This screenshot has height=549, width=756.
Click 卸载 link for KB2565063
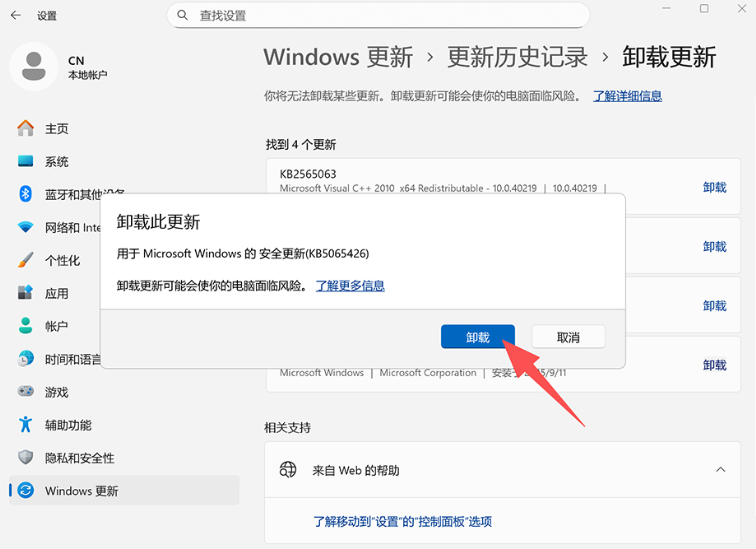tap(714, 187)
